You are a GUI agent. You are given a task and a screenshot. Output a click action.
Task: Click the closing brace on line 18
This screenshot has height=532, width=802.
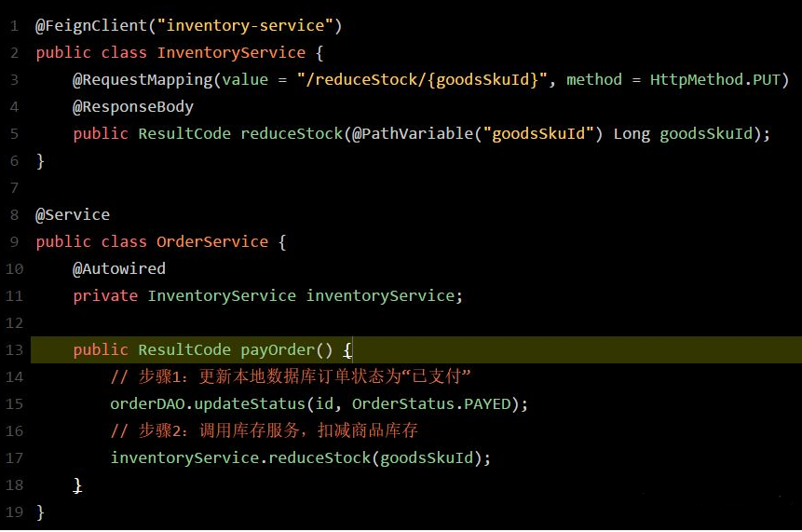coord(77,484)
